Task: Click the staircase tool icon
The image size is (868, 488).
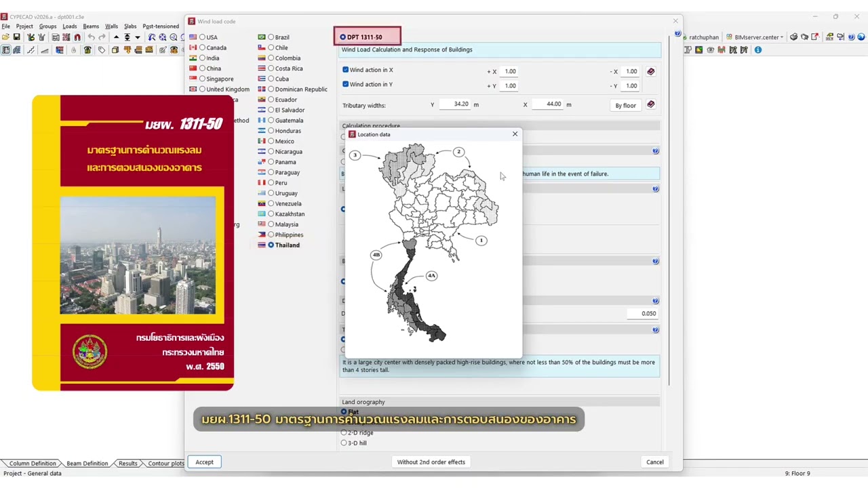Action: click(x=31, y=50)
